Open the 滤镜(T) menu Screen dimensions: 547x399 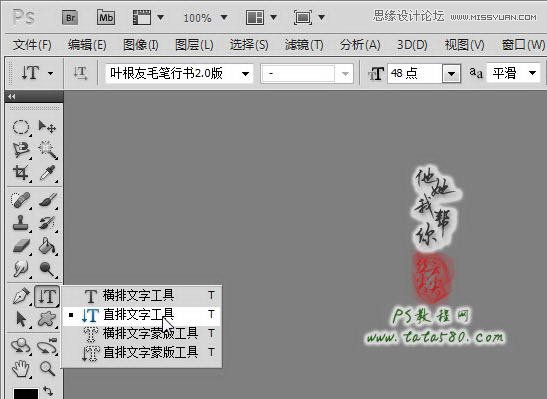point(304,45)
